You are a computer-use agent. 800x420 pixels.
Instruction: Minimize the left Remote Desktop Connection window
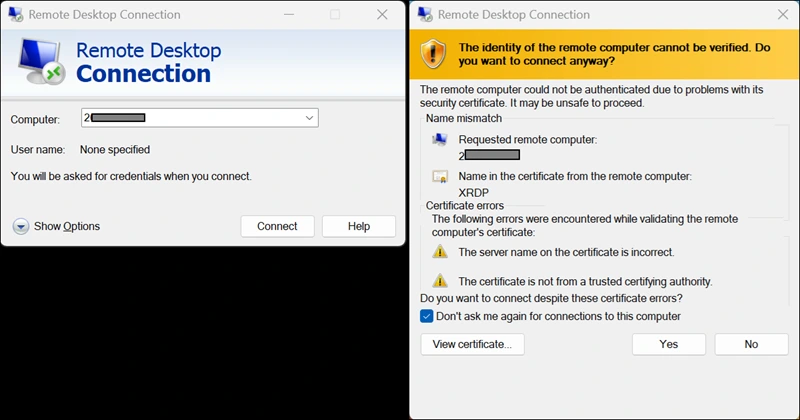pyautogui.click(x=289, y=14)
